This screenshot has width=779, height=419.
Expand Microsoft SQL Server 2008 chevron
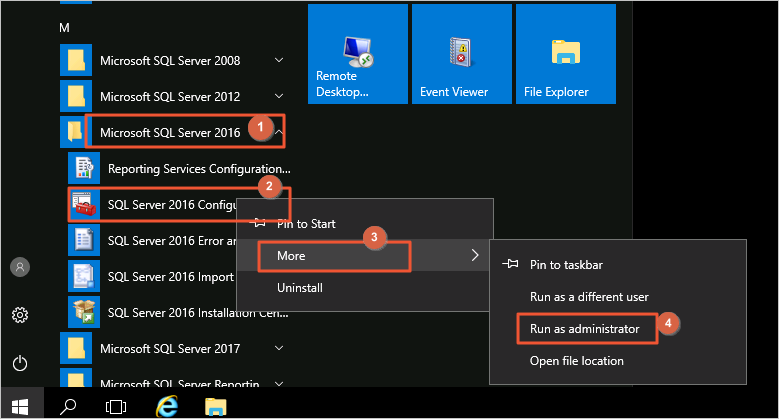279,60
